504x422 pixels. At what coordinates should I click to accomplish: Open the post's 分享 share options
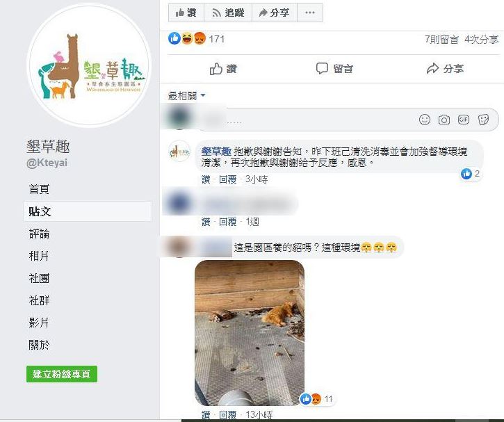[445, 68]
